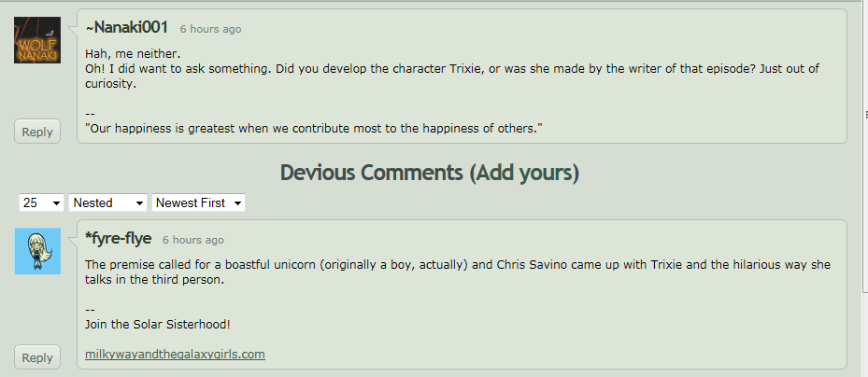Click the Add yours comment link
This screenshot has width=868, height=377.
(524, 173)
